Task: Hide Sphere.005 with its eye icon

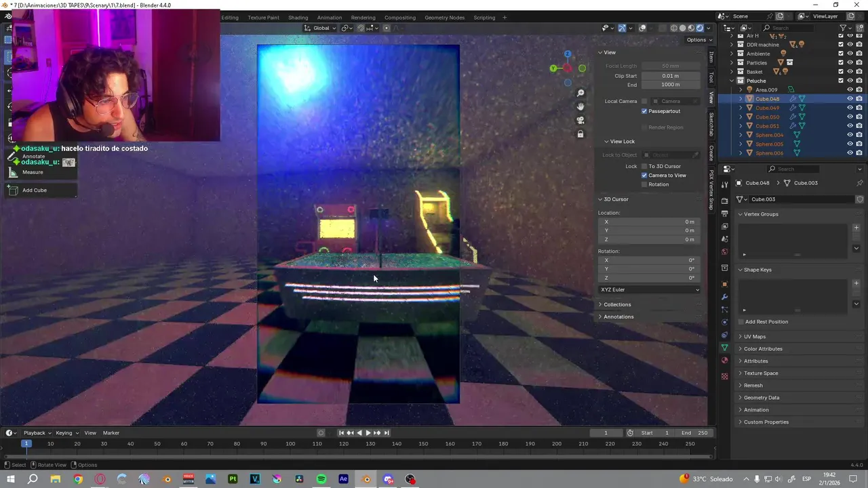Action: coord(850,144)
